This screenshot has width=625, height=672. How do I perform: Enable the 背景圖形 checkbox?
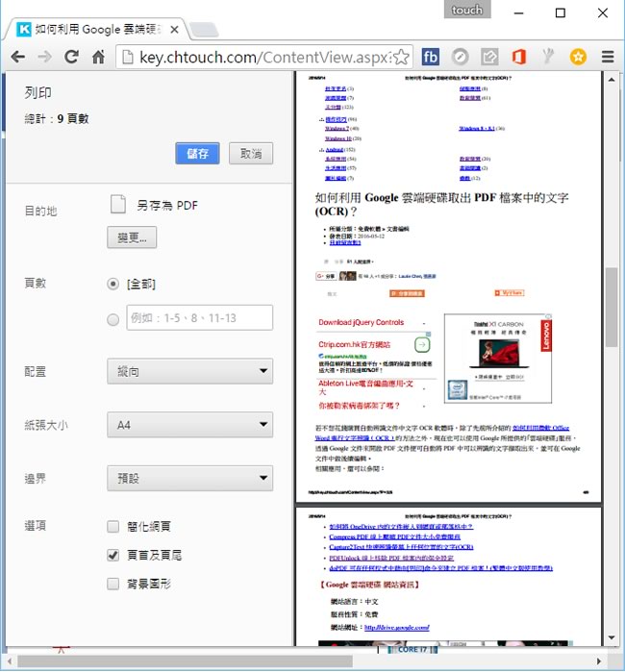point(112,584)
